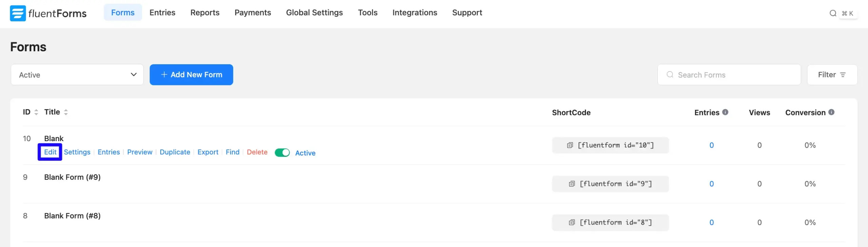The image size is (868, 247).
Task: Toggle the Active switch for Blank form
Action: tap(282, 153)
